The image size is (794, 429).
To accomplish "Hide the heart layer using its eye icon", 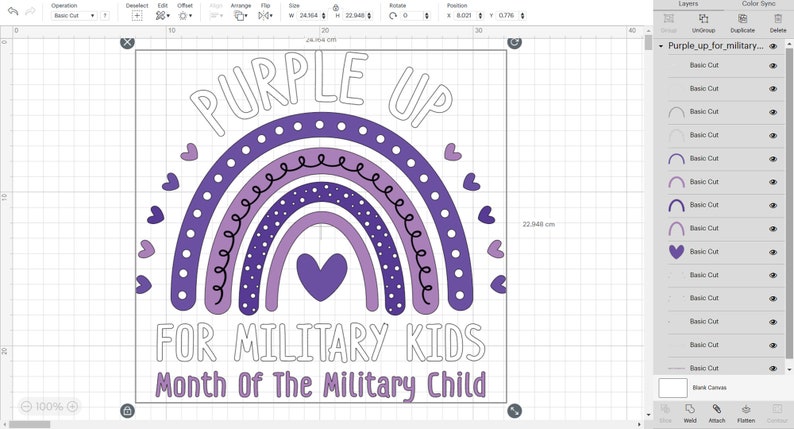I will [x=773, y=252].
